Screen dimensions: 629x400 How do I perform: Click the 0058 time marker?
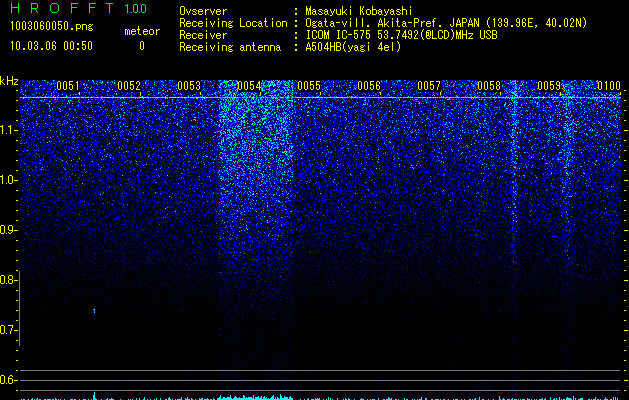pos(489,86)
